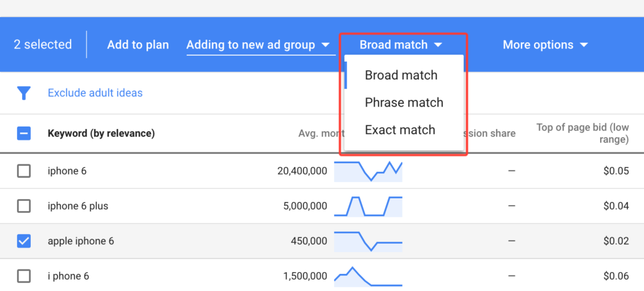Check the iphone 6 plus keyword checkbox

click(24, 206)
